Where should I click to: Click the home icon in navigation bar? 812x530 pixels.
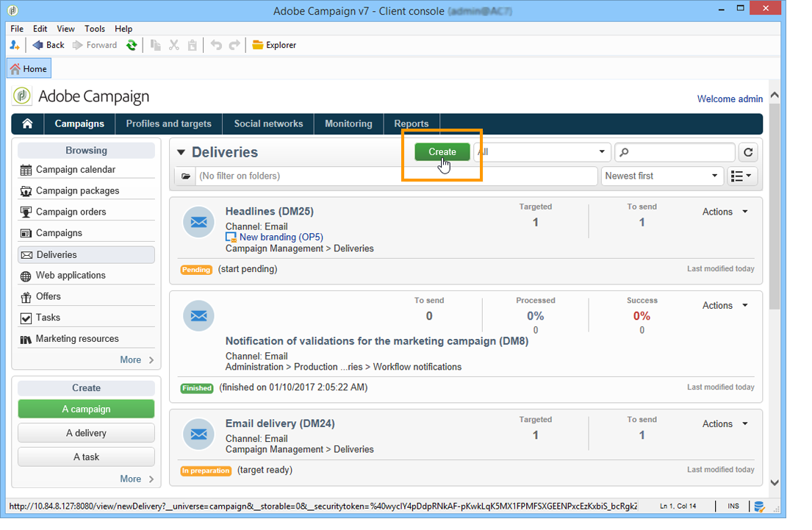[27, 123]
